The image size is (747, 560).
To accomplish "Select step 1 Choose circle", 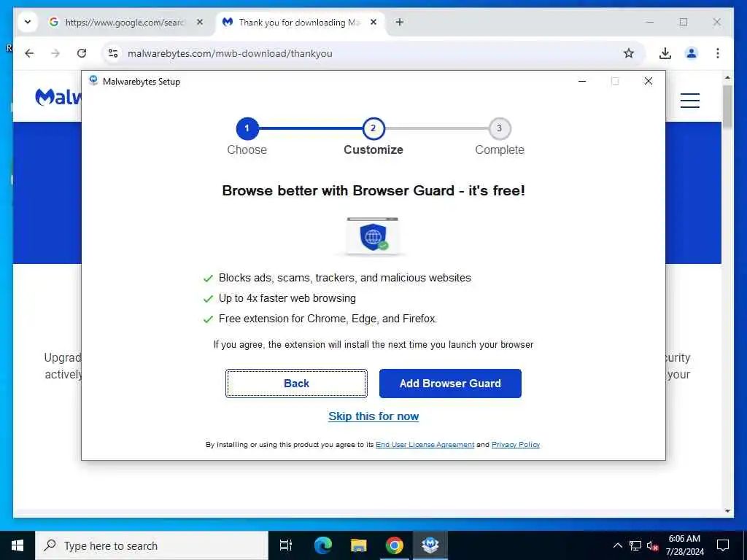I will click(x=247, y=128).
